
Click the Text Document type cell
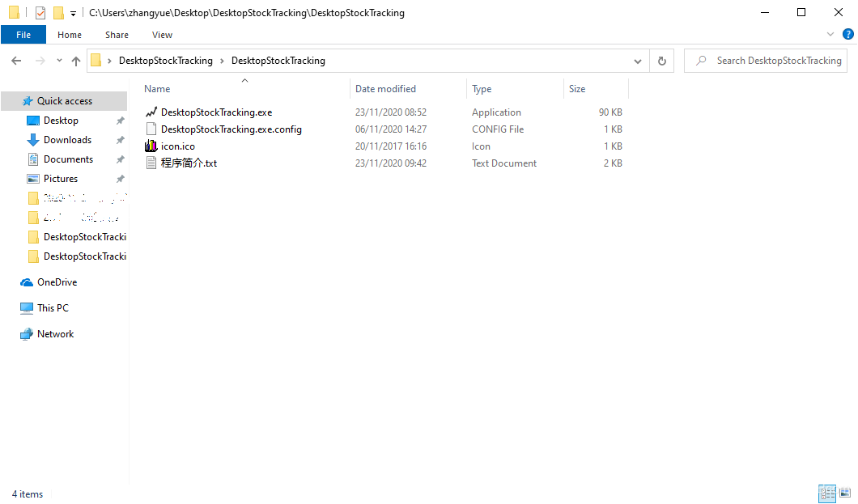pos(504,163)
